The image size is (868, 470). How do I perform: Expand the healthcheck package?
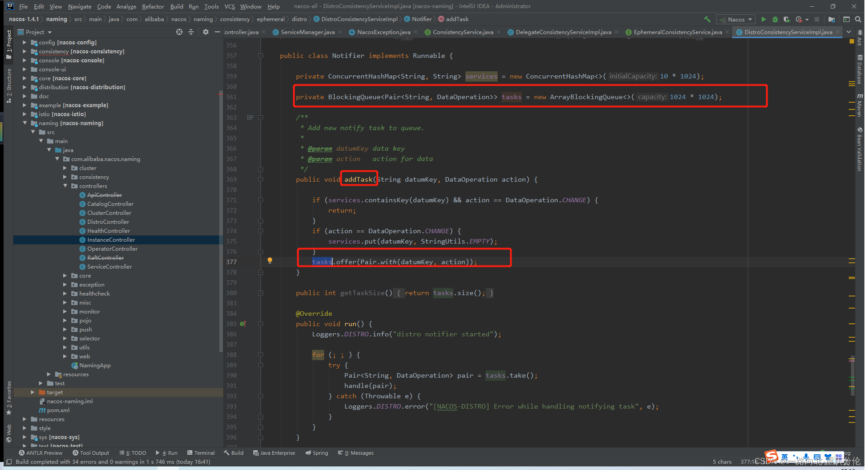coord(65,293)
